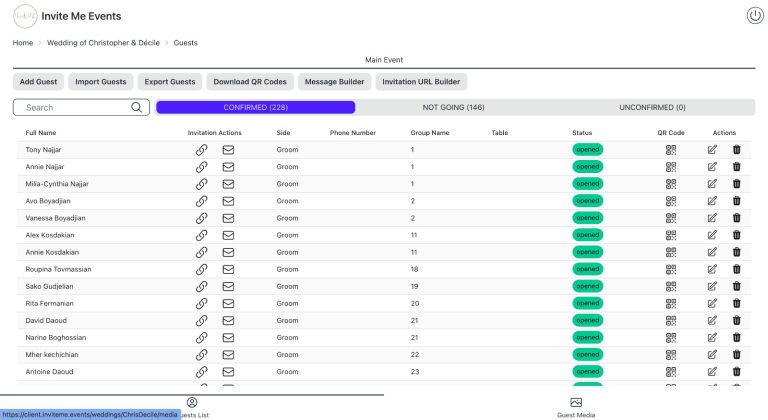768x420 pixels.
Task: Switch to Confirmed (228) tab
Action: (x=256, y=107)
